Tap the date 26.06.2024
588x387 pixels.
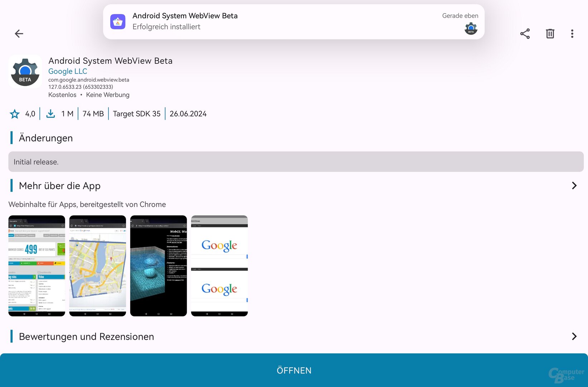click(188, 114)
